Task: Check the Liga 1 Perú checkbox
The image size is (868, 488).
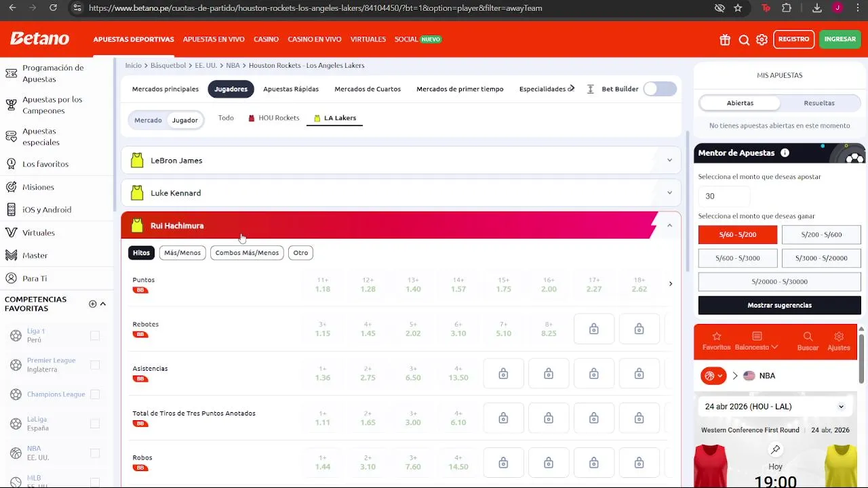Action: click(x=95, y=335)
